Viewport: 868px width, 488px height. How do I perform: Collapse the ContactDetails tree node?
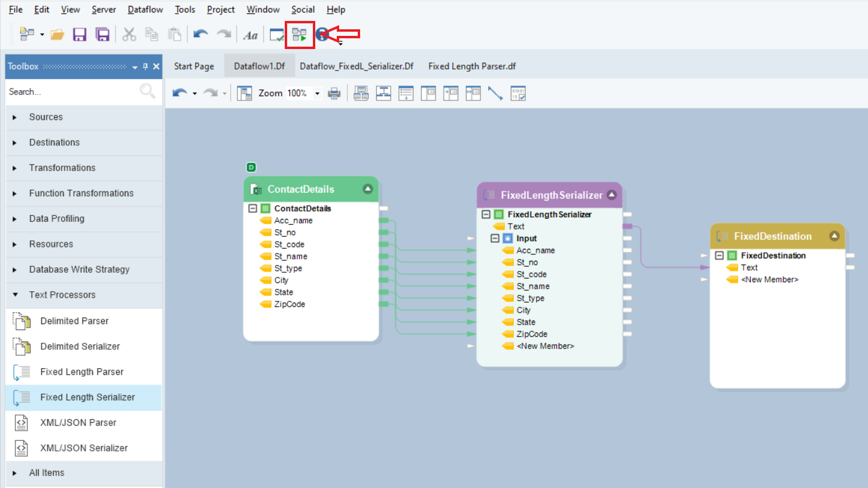[252, 209]
